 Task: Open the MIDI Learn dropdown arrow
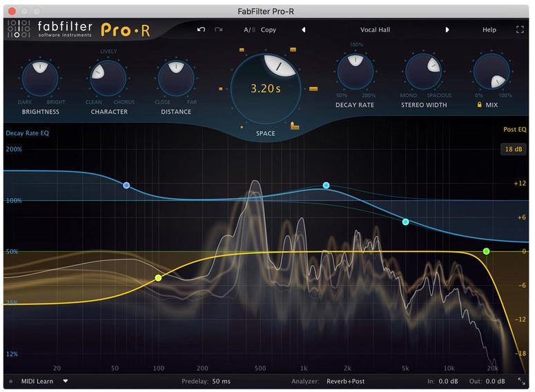66,381
